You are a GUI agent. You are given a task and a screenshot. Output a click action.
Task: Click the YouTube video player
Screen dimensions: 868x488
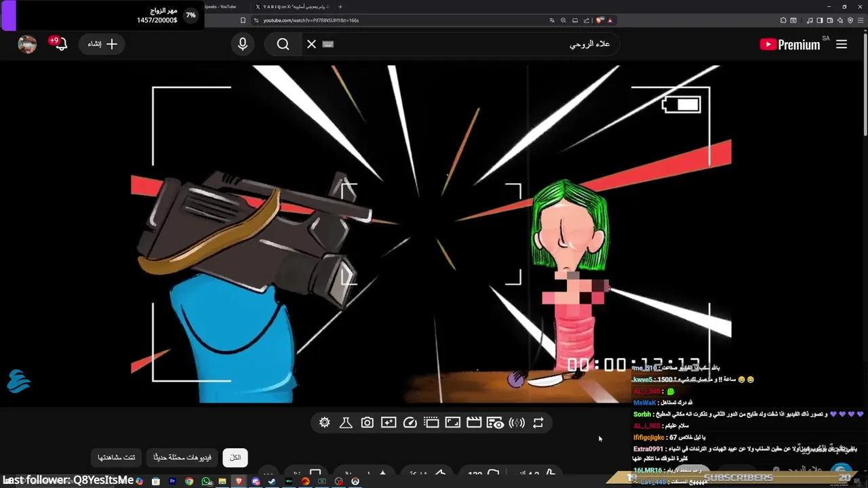tap(431, 234)
